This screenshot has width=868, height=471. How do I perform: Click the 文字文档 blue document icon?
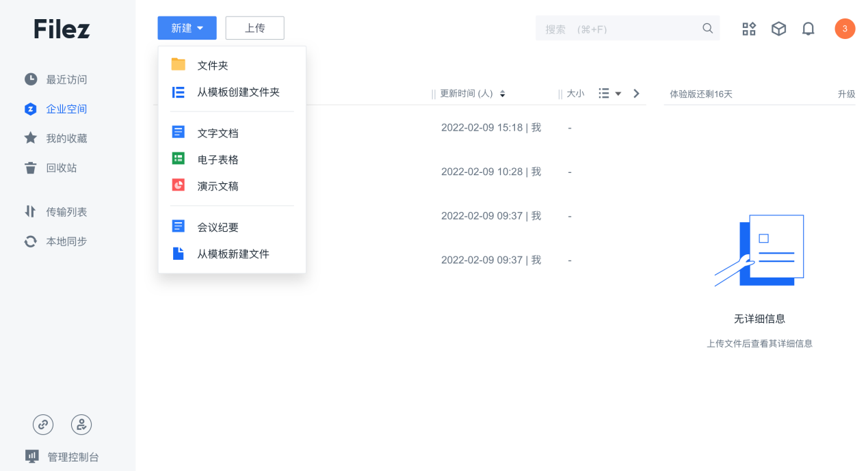[x=179, y=133]
